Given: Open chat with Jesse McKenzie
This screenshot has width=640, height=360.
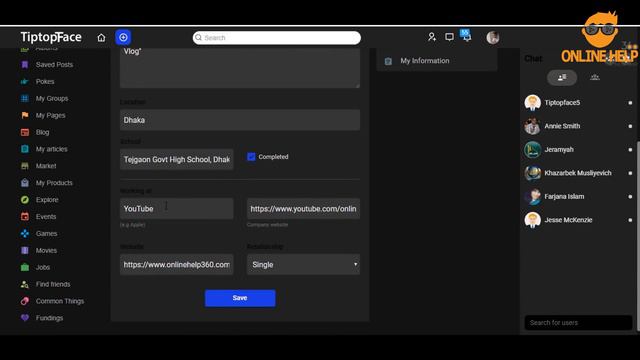Looking at the screenshot, I should 578,220.
